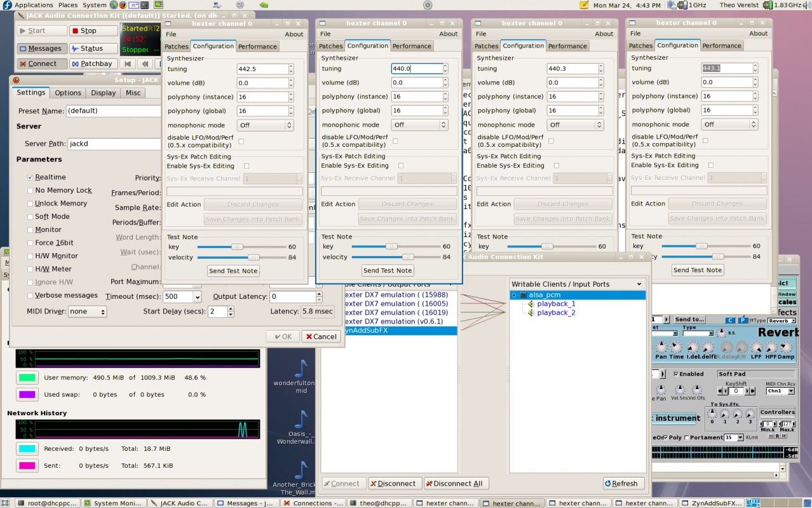Click the battery icon beside 1.83GHz
This screenshot has width=812, height=508.
tap(768, 5)
